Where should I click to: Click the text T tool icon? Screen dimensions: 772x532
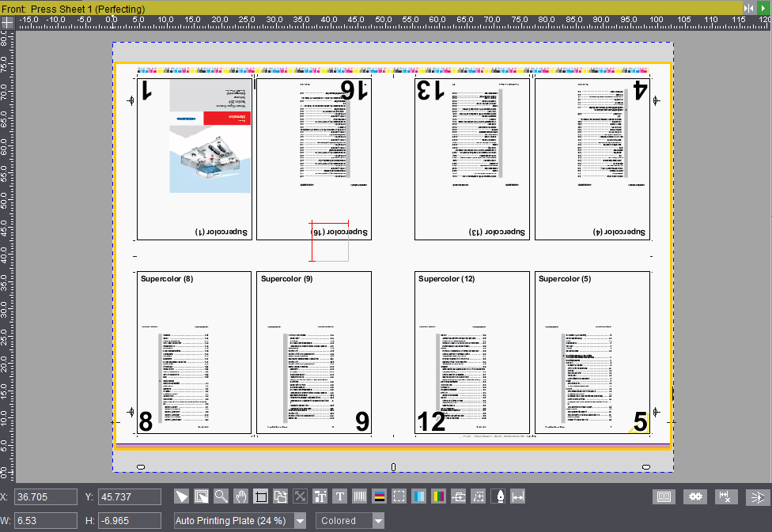(340, 496)
